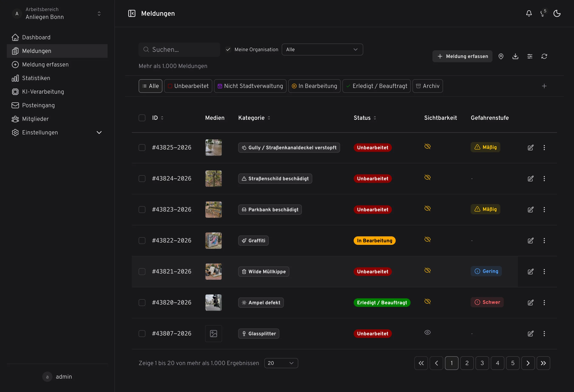Image resolution: width=574 pixels, height=392 pixels.
Task: Click the Meldung erfassen button
Action: 462,56
